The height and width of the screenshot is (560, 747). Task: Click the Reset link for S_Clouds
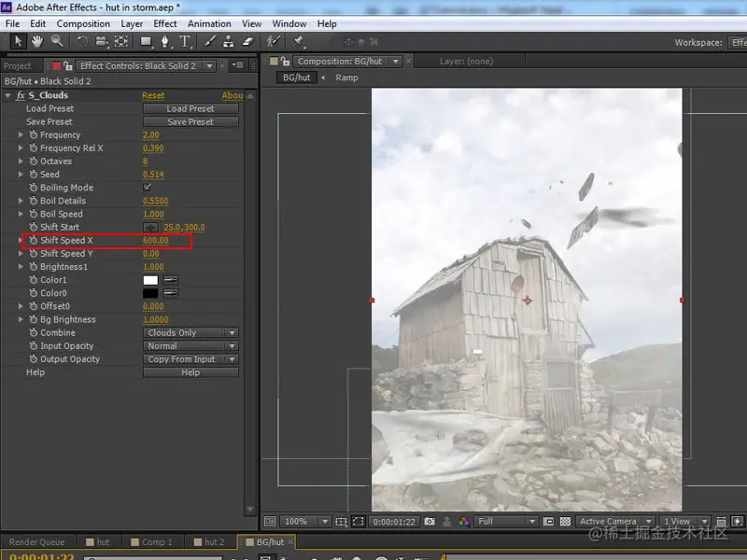click(153, 95)
